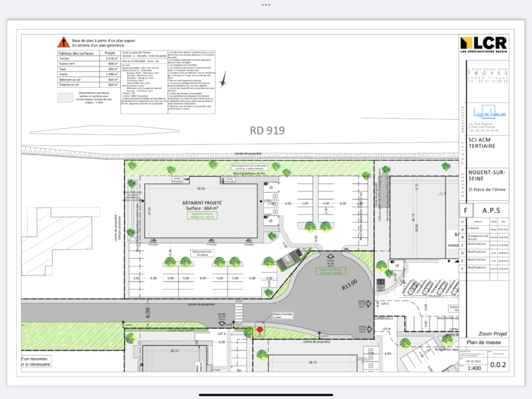Image resolution: width=532 pixels, height=399 pixels.
Task: Click the RD 919 road label
Action: click(x=267, y=130)
